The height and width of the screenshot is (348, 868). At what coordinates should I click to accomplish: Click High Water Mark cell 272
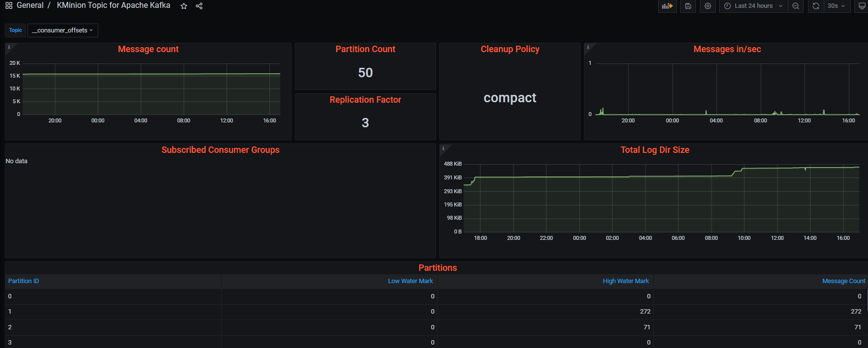pos(546,312)
